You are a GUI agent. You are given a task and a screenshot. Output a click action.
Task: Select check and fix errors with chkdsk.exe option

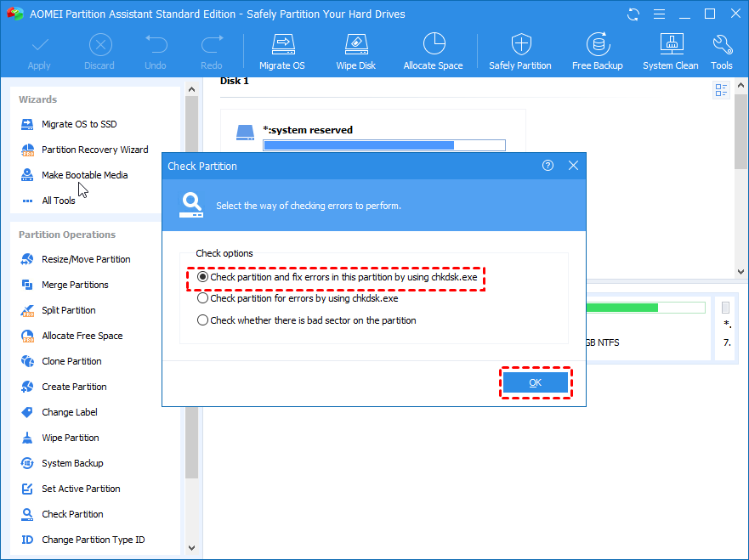pyautogui.click(x=337, y=277)
